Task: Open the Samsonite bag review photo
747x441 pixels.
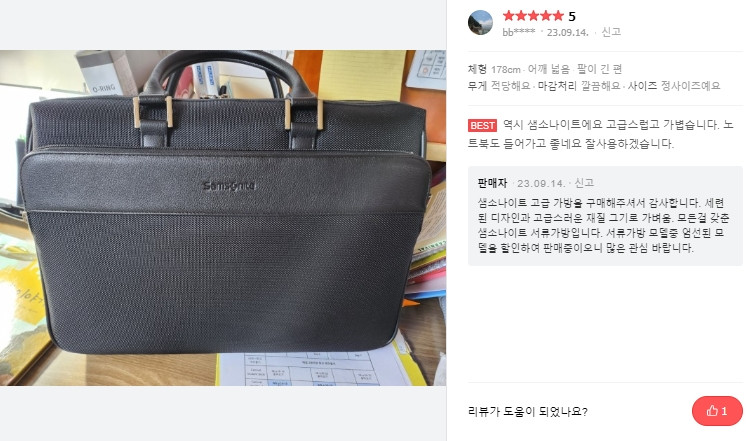Action: coord(223,218)
